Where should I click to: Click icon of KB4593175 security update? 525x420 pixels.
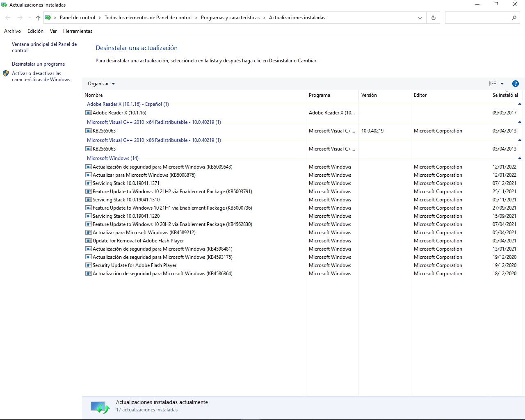point(88,257)
